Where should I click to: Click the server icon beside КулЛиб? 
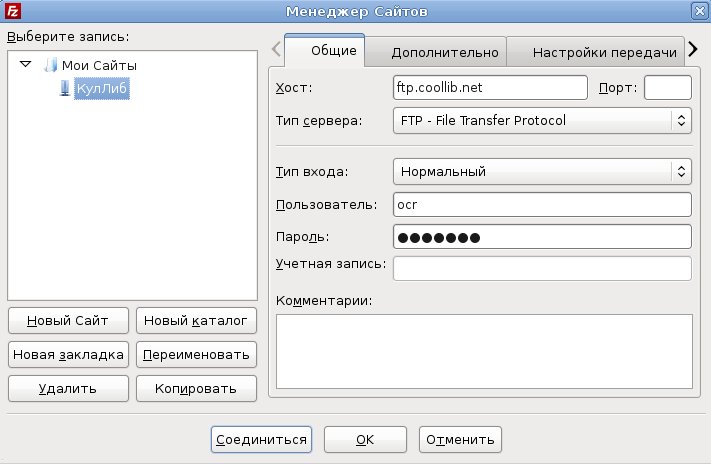tap(66, 90)
